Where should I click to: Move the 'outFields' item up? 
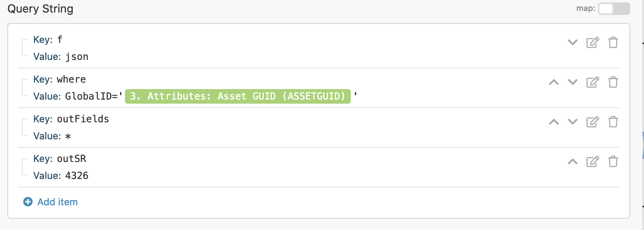tap(554, 122)
